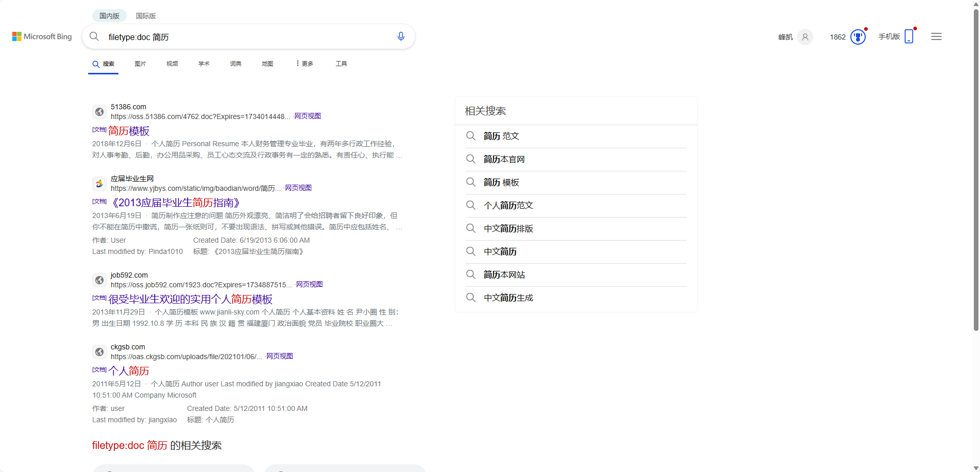
Task: Click the Microsoft Bing logo
Action: coord(42,36)
